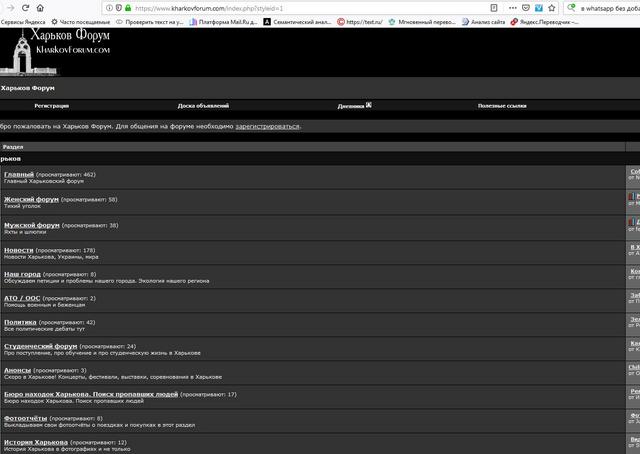The height and width of the screenshot is (454, 640).
Task: Toggle reader view icon in address bar
Action: [x=494, y=8]
